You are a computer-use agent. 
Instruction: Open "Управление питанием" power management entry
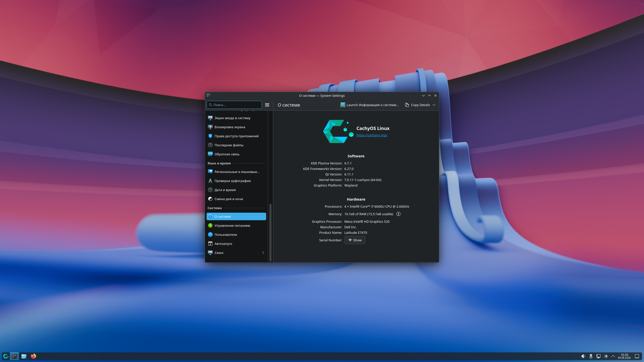pos(236,225)
